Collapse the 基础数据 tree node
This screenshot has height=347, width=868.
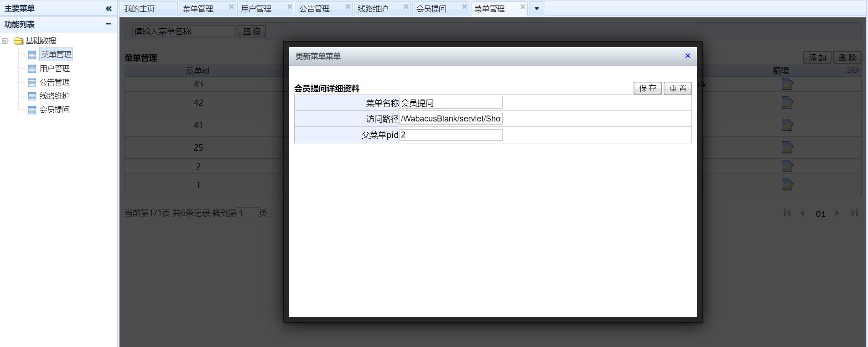click(5, 41)
